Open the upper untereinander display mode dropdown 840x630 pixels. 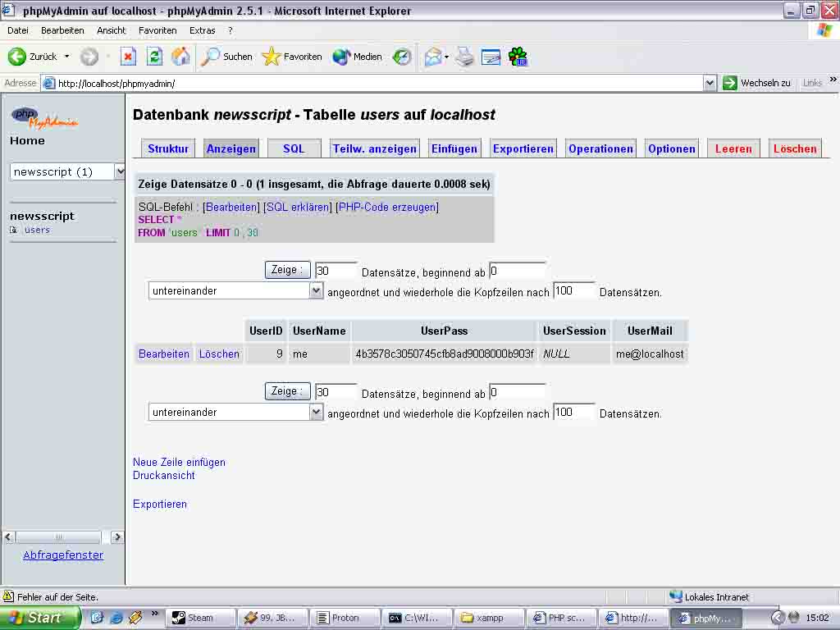pyautogui.click(x=316, y=290)
